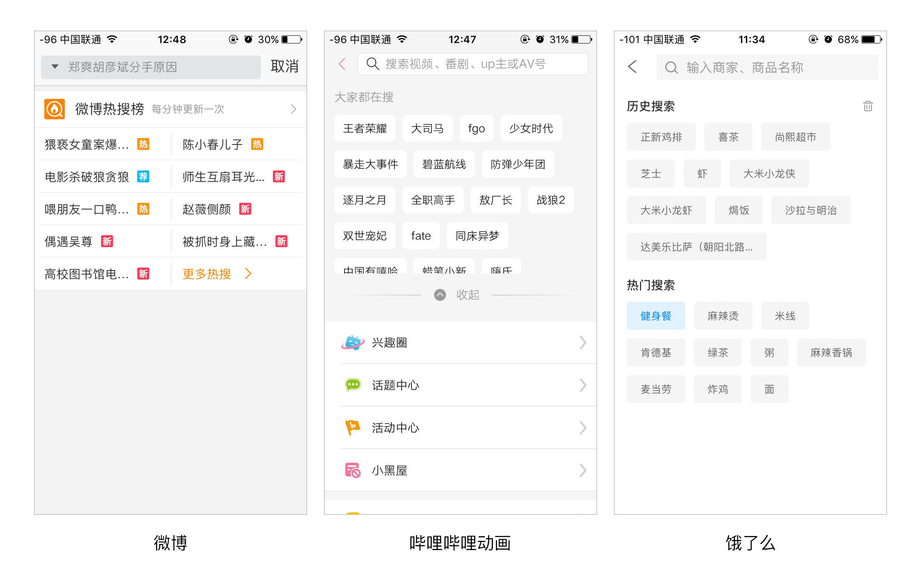Tap the arrow next to 更多热搜
The width and height of the screenshot is (921, 588).
[248, 274]
